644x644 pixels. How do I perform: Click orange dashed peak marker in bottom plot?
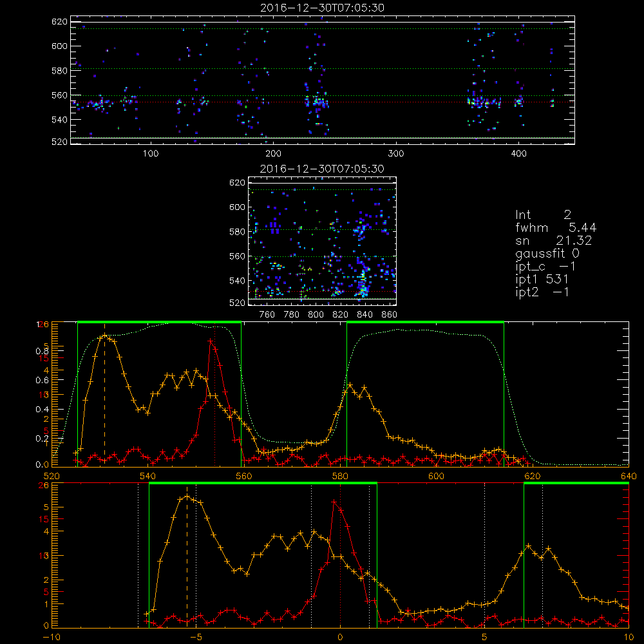pos(187,556)
